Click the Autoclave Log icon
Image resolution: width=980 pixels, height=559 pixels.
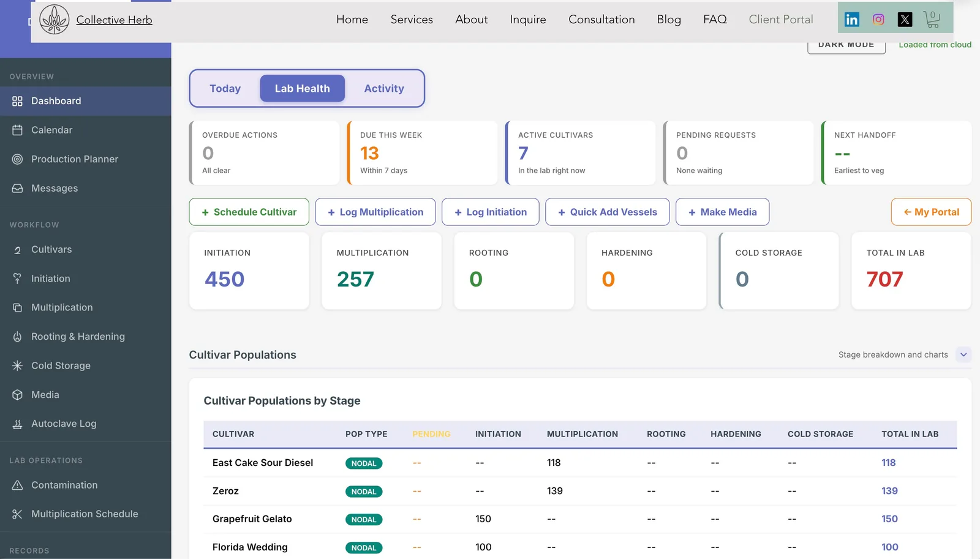click(17, 424)
